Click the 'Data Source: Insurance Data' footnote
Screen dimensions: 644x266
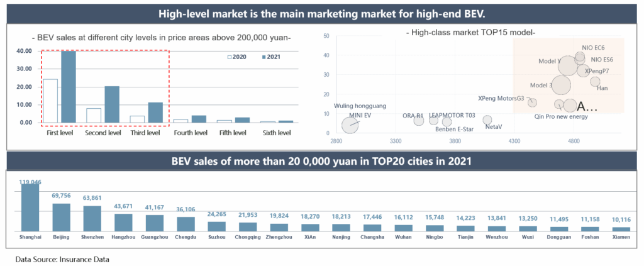click(62, 260)
